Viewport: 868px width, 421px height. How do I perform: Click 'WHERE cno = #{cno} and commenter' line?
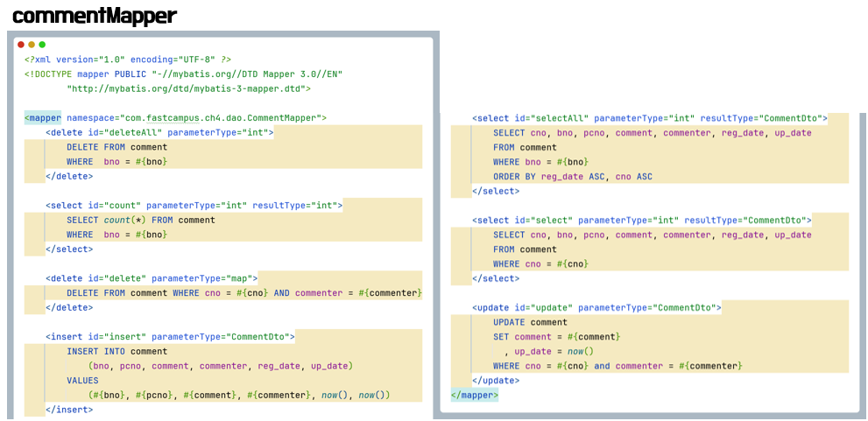click(617, 366)
